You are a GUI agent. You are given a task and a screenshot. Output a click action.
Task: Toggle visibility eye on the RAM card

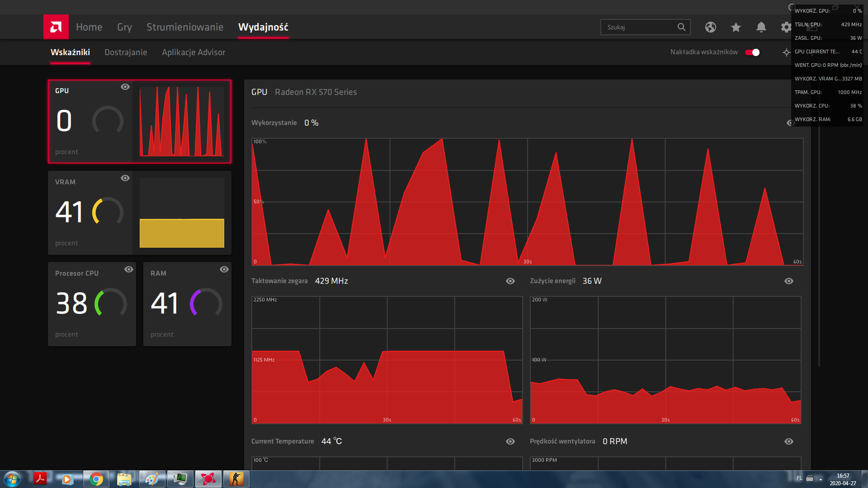click(x=224, y=269)
